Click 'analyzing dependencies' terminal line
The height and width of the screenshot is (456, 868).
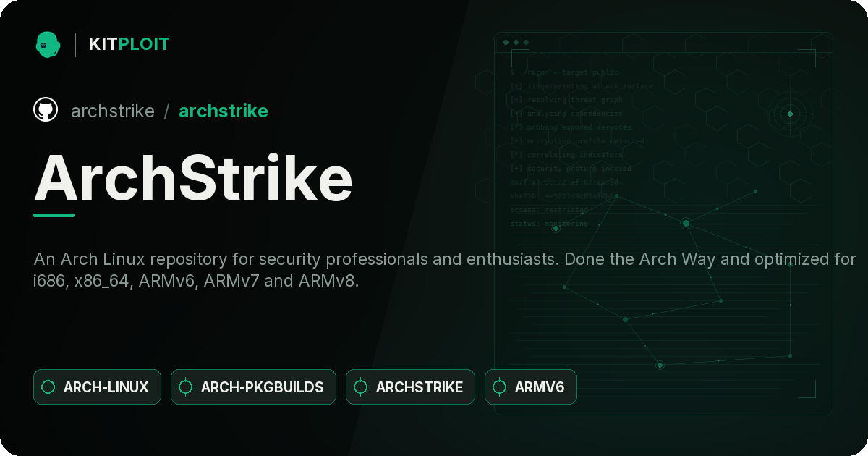[566, 114]
